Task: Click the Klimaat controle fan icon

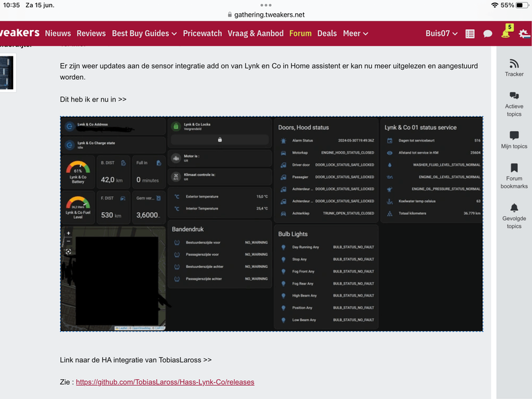Action: pyautogui.click(x=176, y=176)
